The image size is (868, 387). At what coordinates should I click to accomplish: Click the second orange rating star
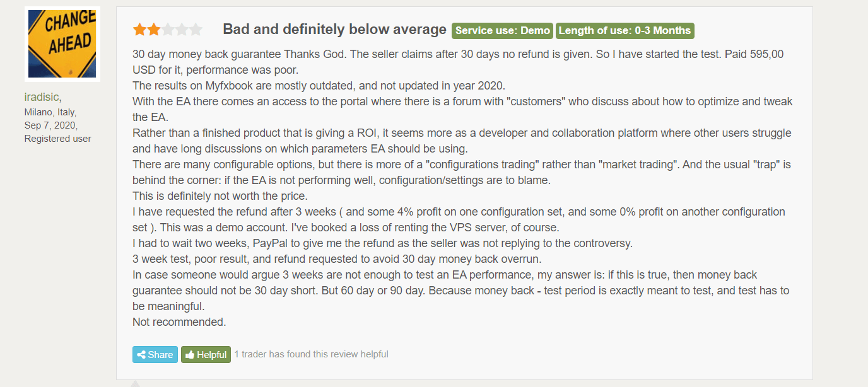tap(153, 29)
